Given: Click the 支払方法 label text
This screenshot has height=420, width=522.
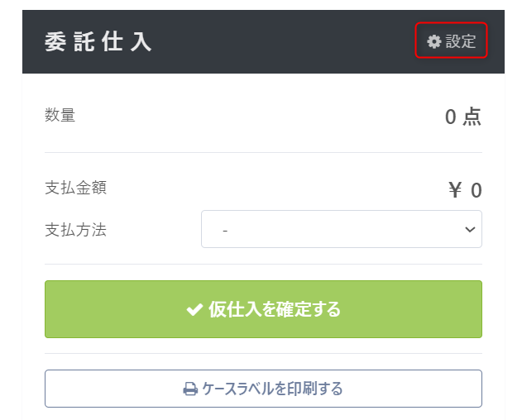Looking at the screenshot, I should coord(75,230).
